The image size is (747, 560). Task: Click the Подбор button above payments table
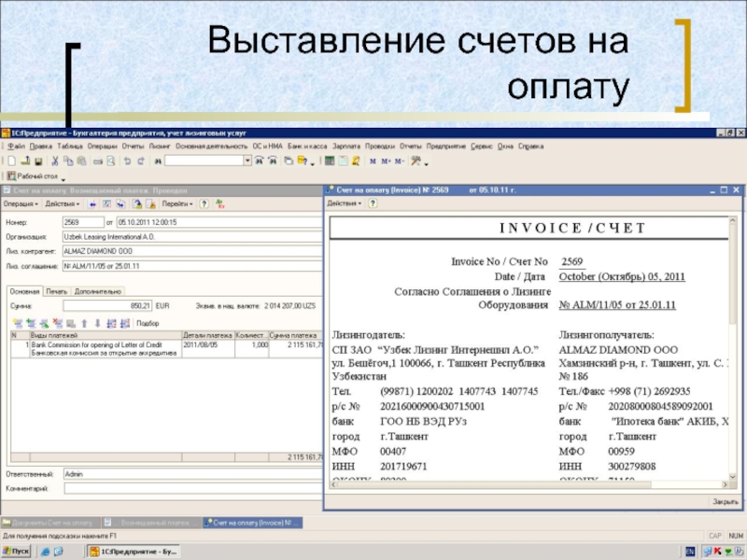[x=148, y=323]
